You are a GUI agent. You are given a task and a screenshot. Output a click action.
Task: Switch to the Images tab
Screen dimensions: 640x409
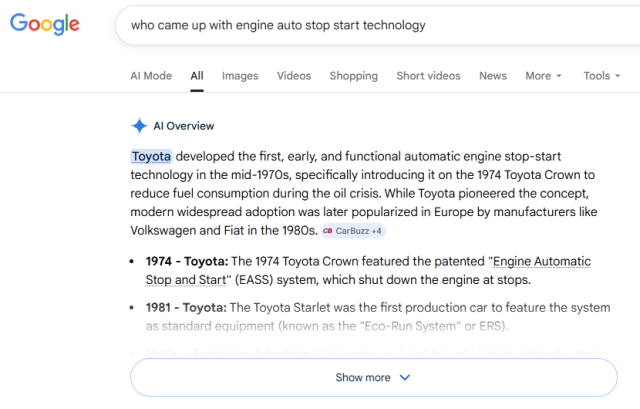240,76
